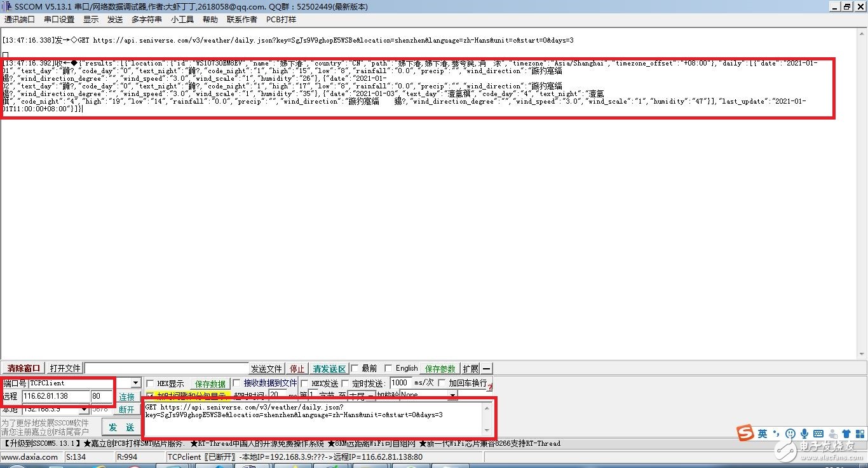Viewport: 868px width, 468px height.
Task: Expand the 端口号 TCPClient dropdown
Action: pos(135,383)
